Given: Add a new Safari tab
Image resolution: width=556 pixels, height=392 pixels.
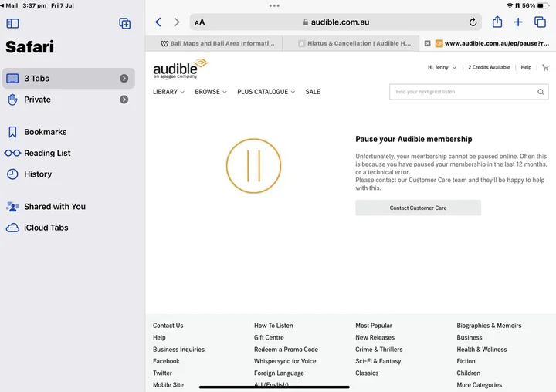Looking at the screenshot, I should [518, 22].
